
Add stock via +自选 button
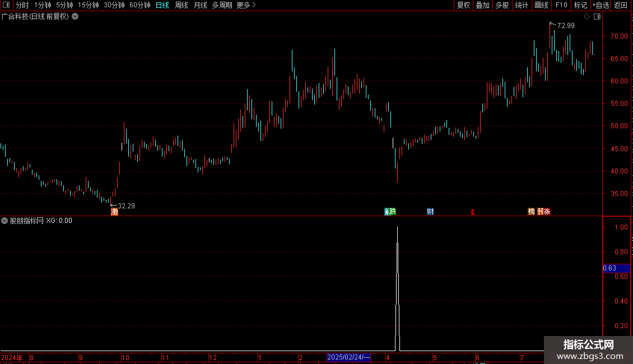coord(601,5)
